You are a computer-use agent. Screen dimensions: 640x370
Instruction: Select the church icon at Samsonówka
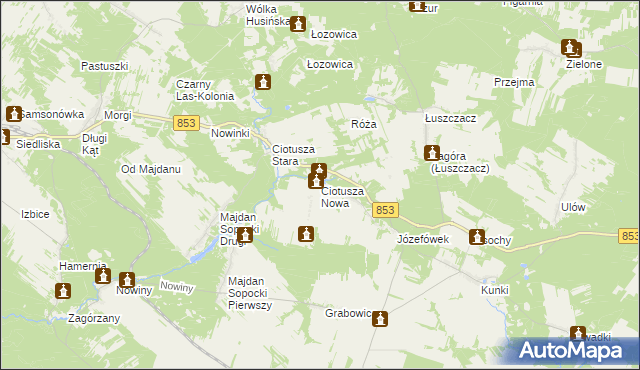[14, 114]
